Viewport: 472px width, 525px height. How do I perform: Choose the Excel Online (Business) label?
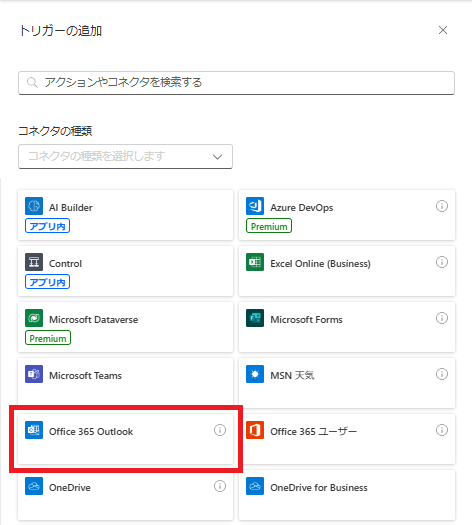click(320, 264)
